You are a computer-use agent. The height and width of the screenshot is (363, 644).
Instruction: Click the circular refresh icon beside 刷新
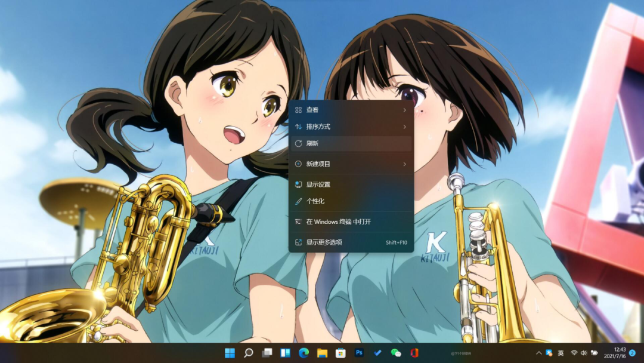pyautogui.click(x=299, y=143)
